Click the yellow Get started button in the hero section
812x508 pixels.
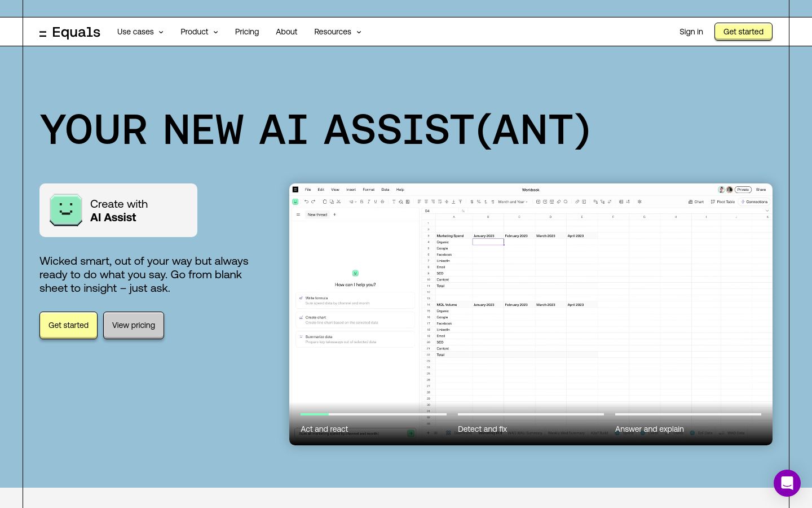(68, 325)
